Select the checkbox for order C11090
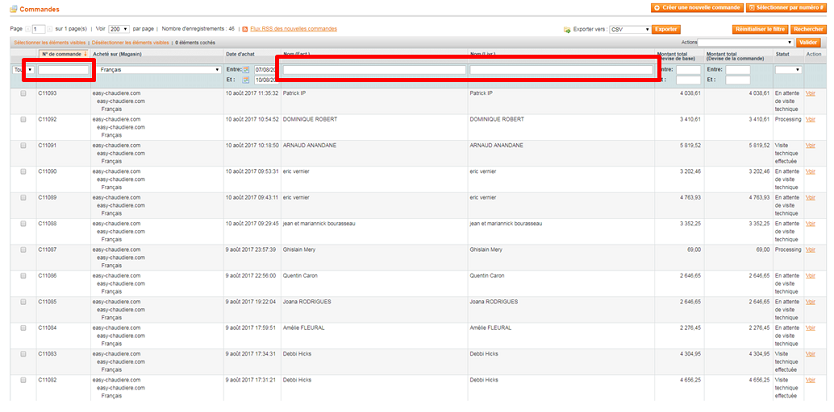 pos(23,171)
